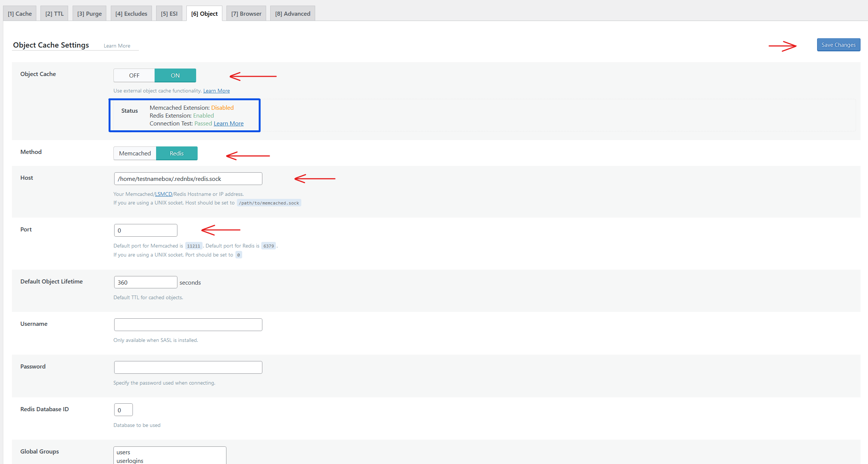The image size is (868, 464).
Task: Click the Redis Extension: Enabled status text
Action: point(182,116)
